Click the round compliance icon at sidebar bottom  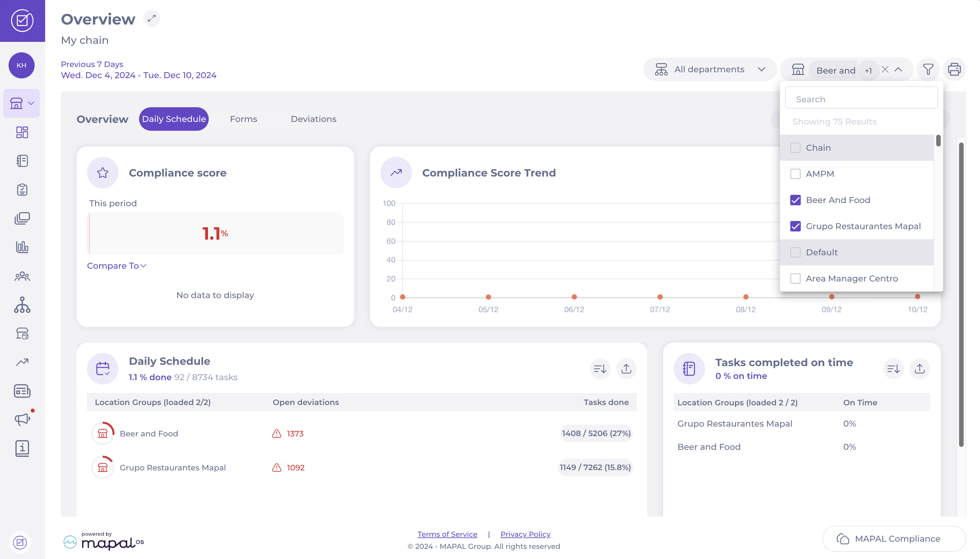pos(20,542)
